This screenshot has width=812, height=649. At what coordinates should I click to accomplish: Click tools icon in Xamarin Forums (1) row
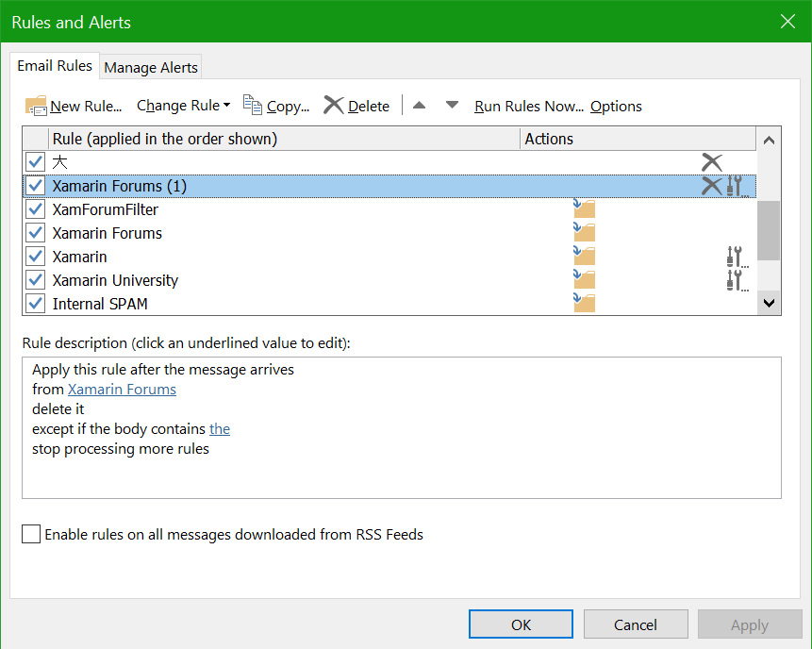[x=737, y=186]
